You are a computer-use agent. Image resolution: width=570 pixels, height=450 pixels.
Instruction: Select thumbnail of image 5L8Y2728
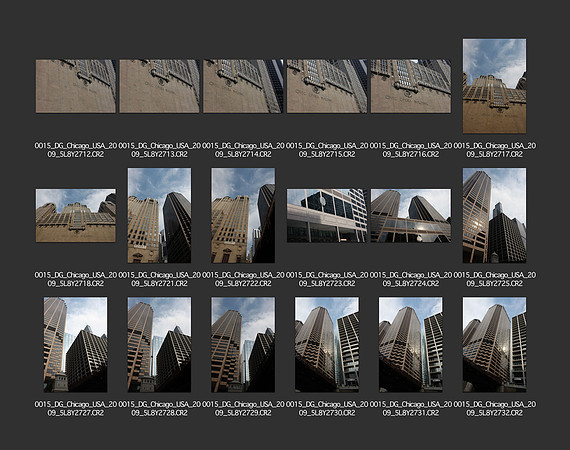pyautogui.click(x=160, y=345)
